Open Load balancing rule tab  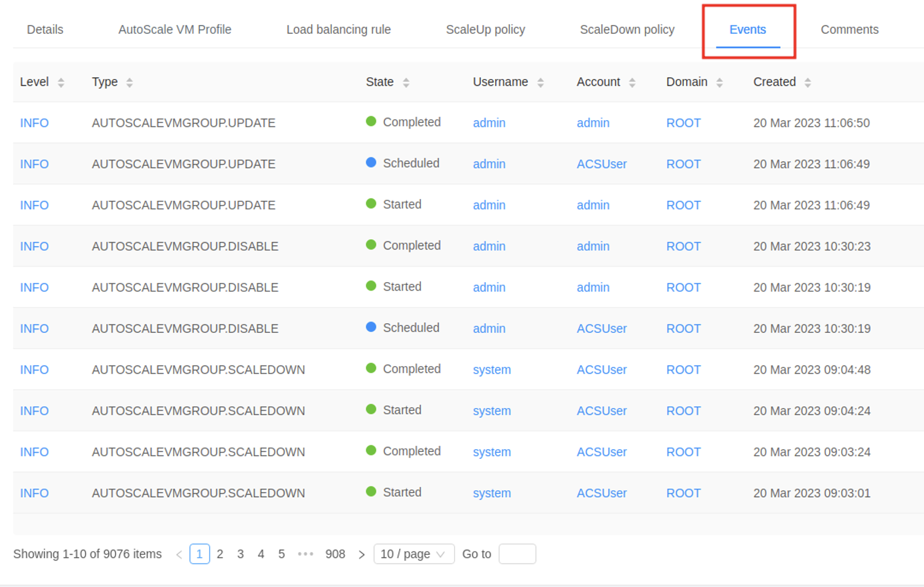pos(338,30)
